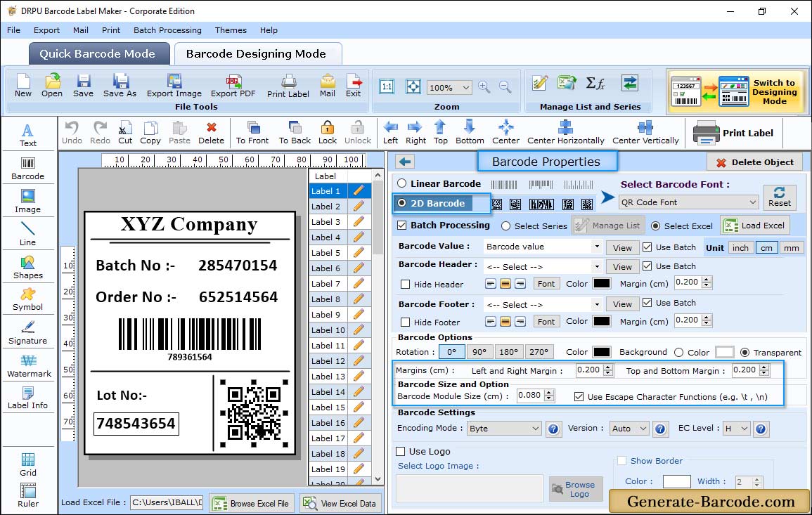Toggle the Grid display

click(28, 464)
